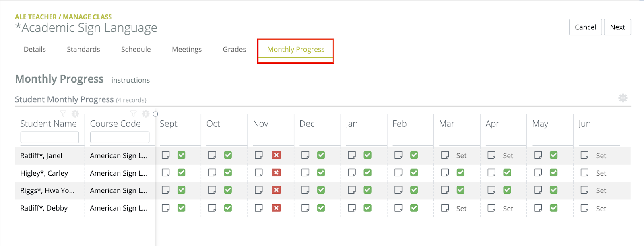Viewport: 644px width, 246px height.
Task: Click Set for Mar on Ratliff, Janel
Action: 461,156
